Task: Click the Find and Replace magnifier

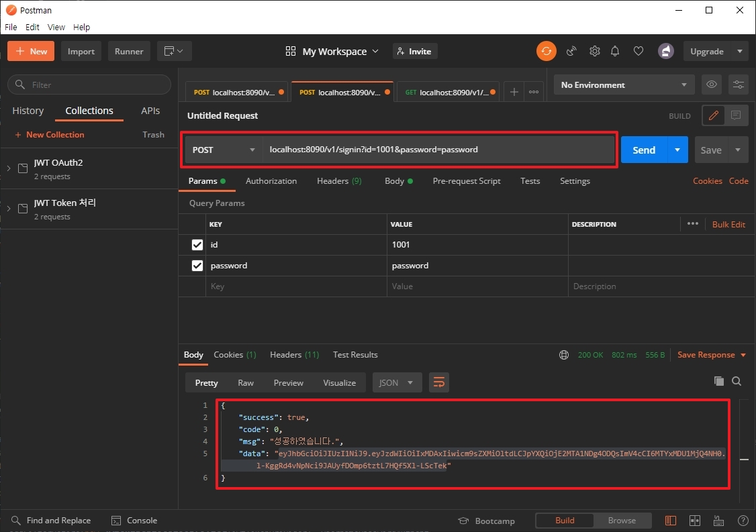Action: pos(16,521)
